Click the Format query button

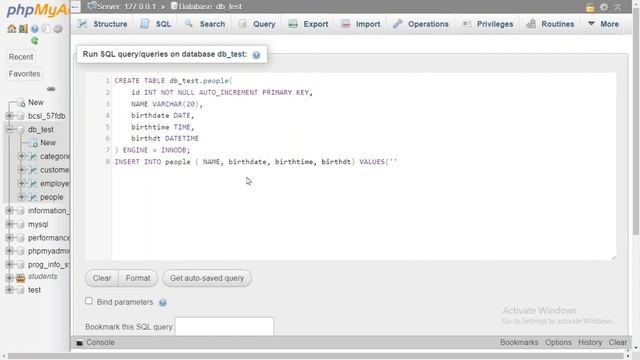coord(138,278)
